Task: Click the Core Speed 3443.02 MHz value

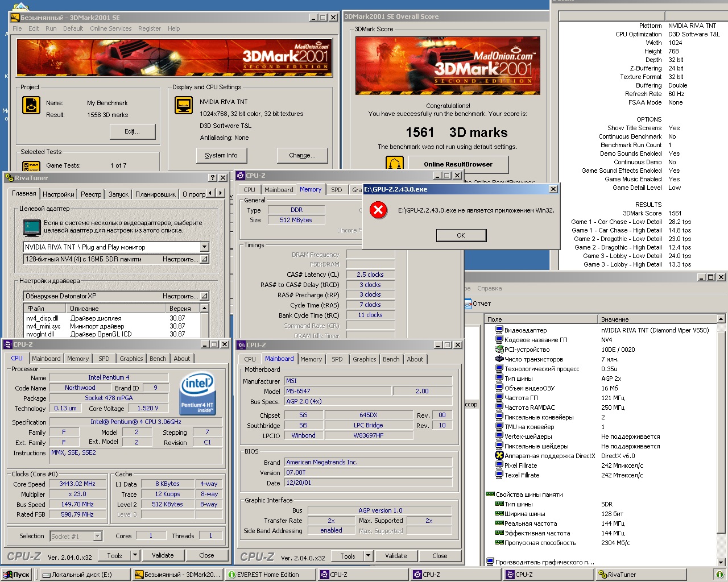Action: 77,484
